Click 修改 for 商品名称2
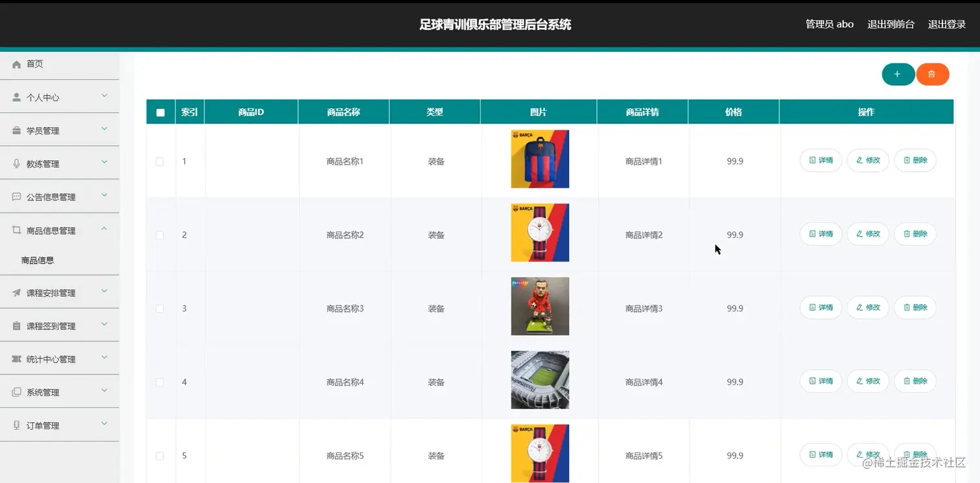Screen dimensions: 980x483 868,234
